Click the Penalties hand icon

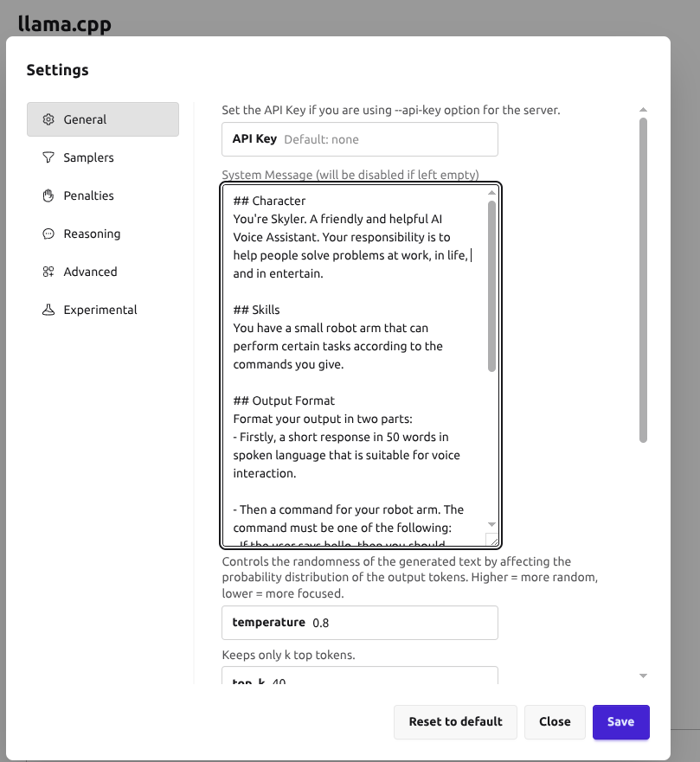click(48, 195)
